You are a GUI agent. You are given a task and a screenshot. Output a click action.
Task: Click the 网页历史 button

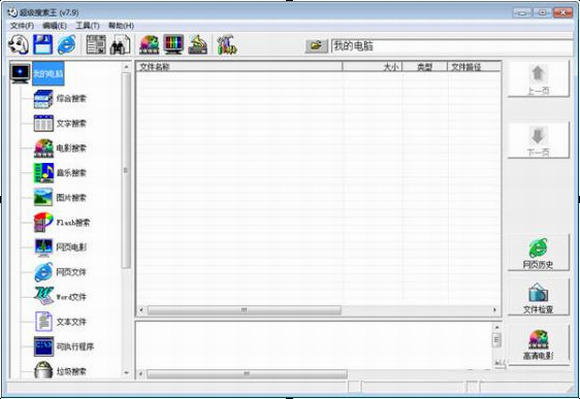click(x=538, y=253)
